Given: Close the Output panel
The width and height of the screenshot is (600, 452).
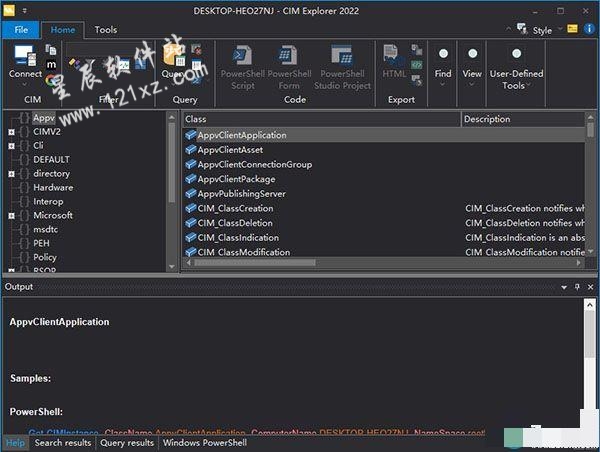Looking at the screenshot, I should (x=590, y=287).
